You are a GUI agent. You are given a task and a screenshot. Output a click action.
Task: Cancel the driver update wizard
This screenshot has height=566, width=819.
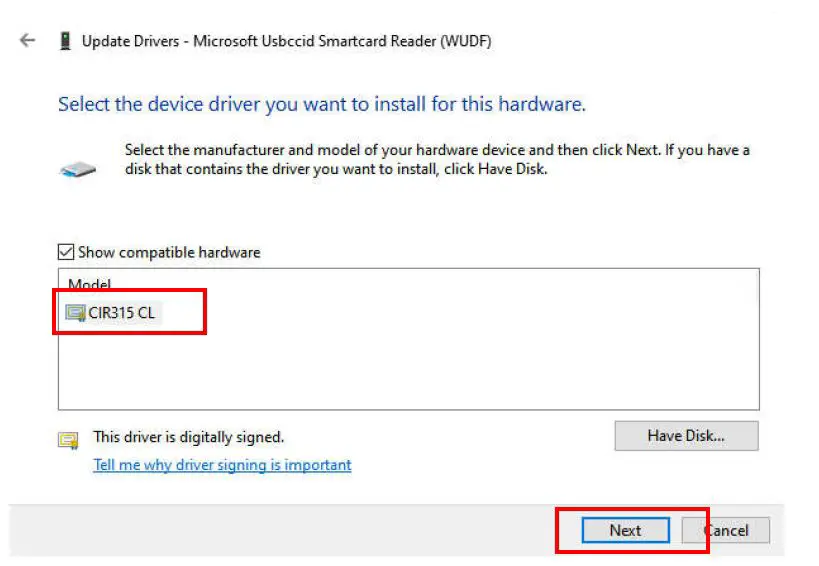click(726, 530)
